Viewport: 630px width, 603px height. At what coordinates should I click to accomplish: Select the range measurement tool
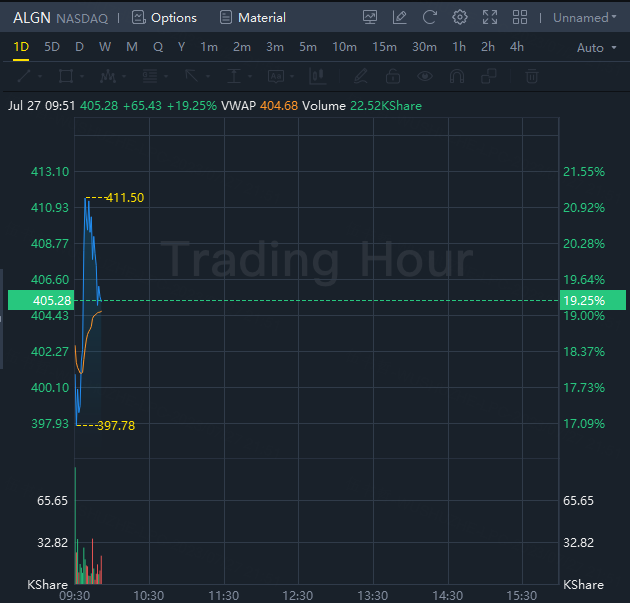[x=234, y=76]
